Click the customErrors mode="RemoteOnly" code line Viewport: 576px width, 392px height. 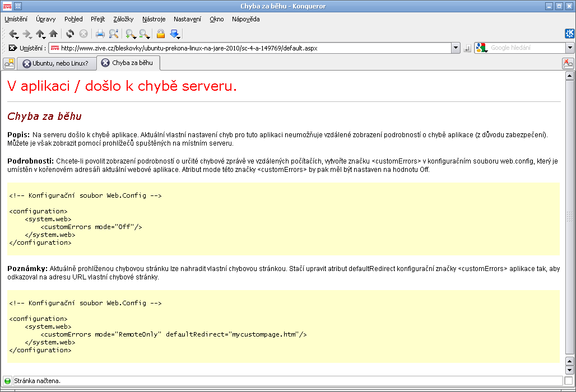click(x=173, y=334)
